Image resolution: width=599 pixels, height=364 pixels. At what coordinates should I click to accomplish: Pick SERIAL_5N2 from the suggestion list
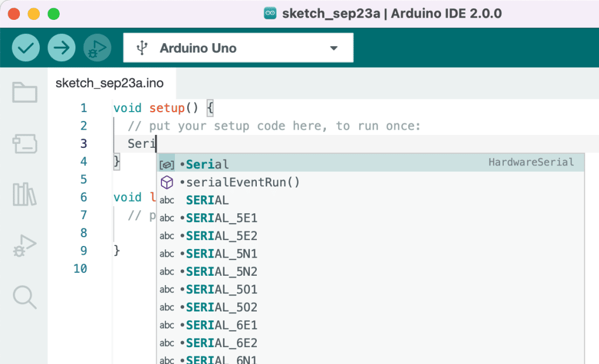(370, 271)
